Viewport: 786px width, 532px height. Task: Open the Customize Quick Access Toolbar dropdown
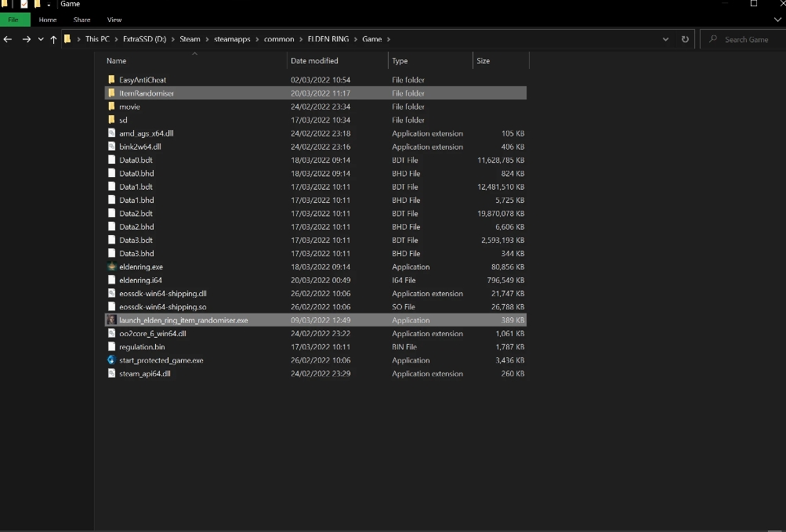(x=49, y=5)
